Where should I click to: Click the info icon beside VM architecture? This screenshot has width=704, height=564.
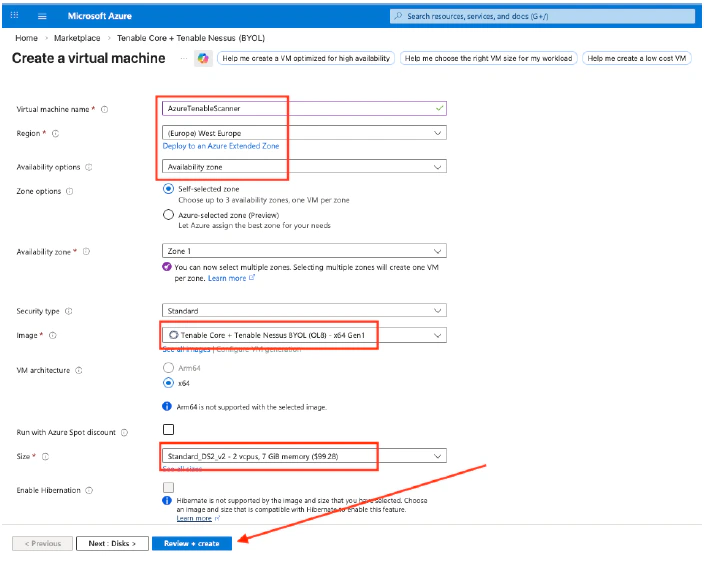tap(79, 370)
